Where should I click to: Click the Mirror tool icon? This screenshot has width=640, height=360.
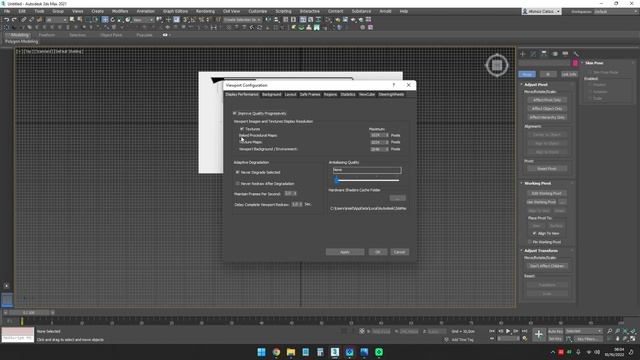[x=268, y=20]
